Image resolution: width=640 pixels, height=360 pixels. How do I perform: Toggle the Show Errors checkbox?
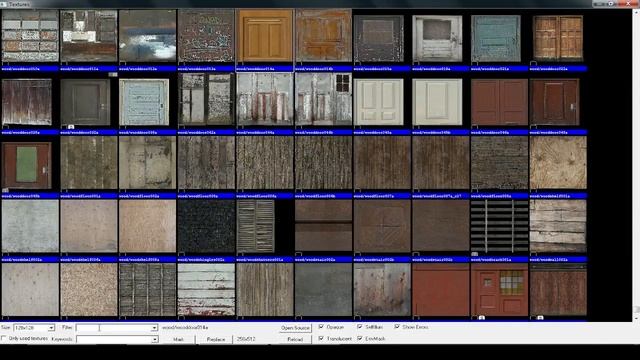click(397, 327)
